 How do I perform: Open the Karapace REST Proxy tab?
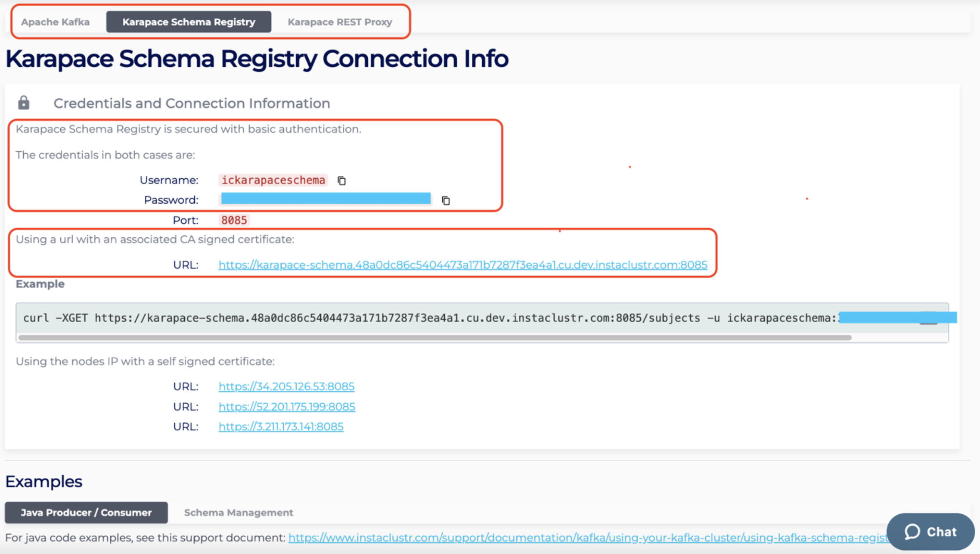340,22
